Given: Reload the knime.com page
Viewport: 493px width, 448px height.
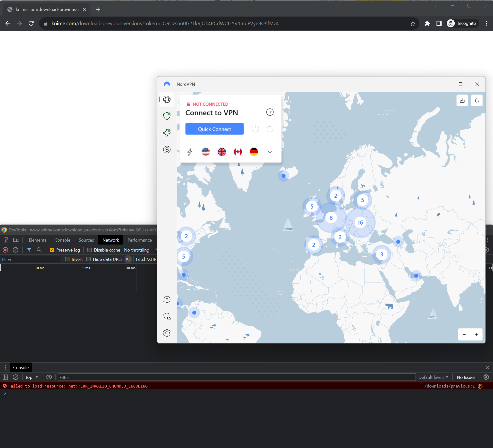Looking at the screenshot, I should tap(31, 24).
